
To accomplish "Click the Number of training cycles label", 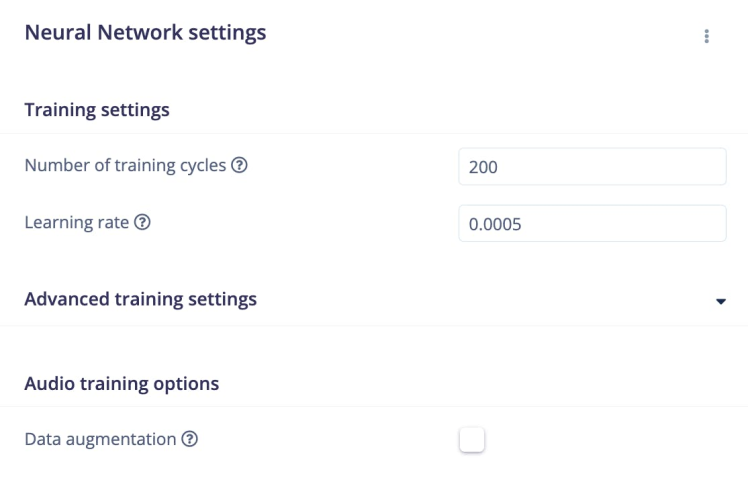I will click(x=125, y=165).
